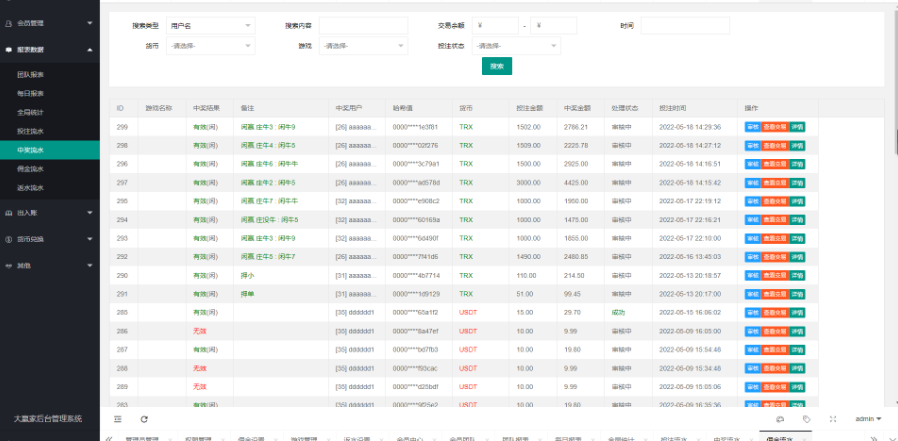Click the tag icon beside fullscreen
The height and width of the screenshot is (441, 898).
(806, 419)
